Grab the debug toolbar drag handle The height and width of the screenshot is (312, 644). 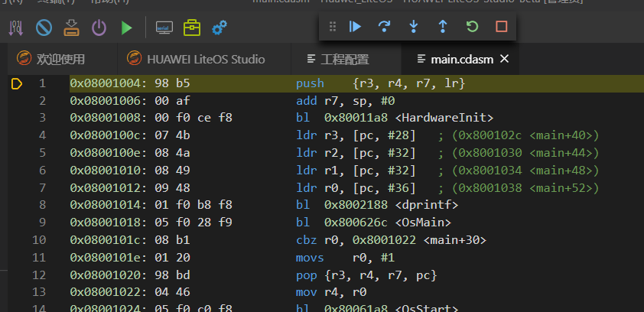(333, 27)
